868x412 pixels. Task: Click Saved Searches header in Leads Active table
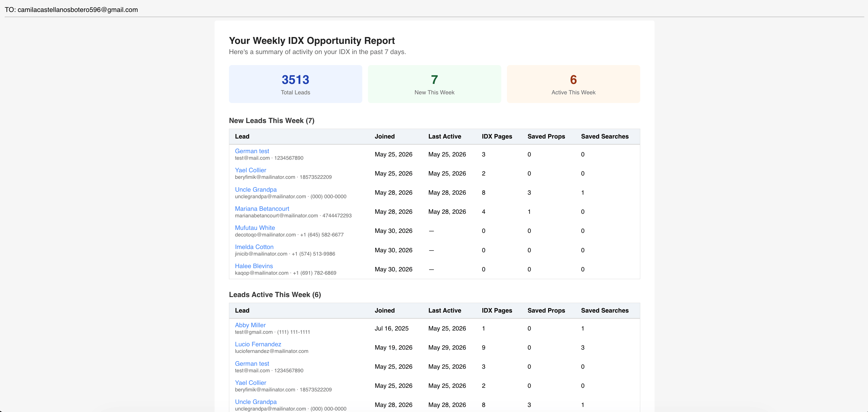coord(604,310)
